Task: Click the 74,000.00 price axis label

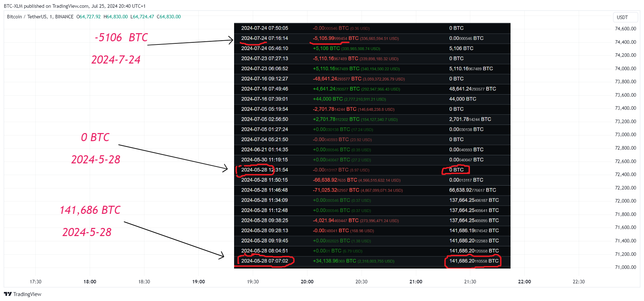Action: (625, 68)
